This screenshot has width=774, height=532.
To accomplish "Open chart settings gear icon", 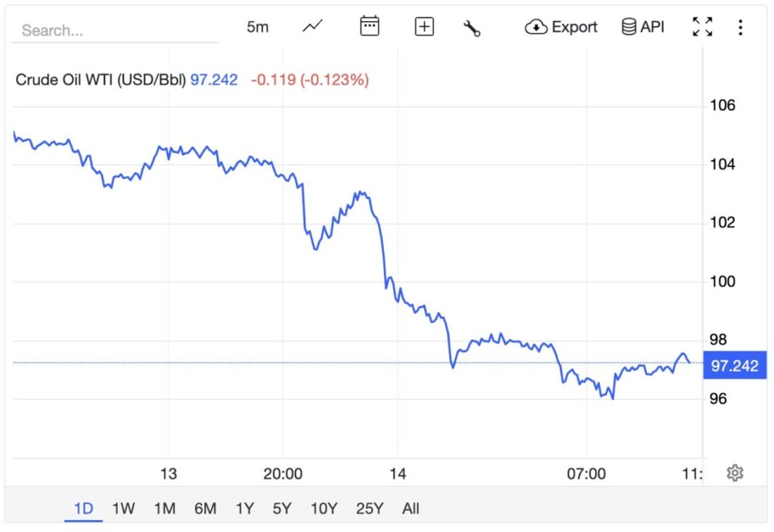I will point(735,473).
